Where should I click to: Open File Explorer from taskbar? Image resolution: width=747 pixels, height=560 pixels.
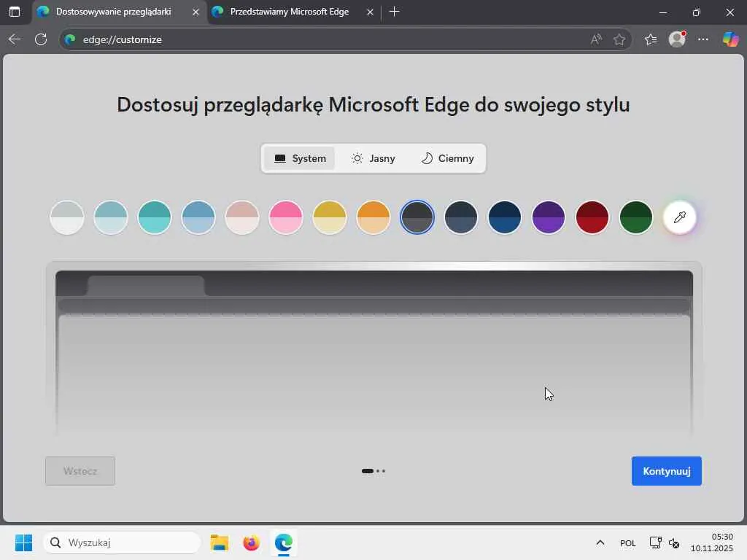(220, 542)
